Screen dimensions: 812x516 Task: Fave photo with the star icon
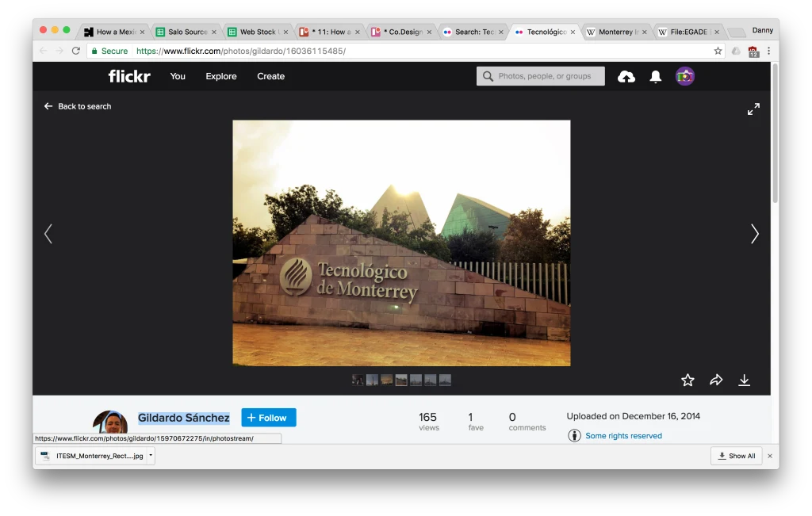(688, 380)
